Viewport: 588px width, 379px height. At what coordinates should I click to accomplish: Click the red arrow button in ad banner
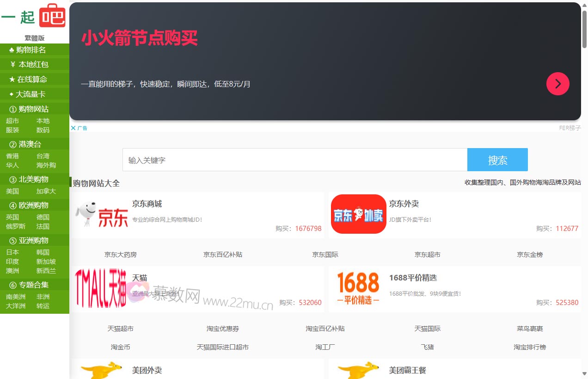557,84
